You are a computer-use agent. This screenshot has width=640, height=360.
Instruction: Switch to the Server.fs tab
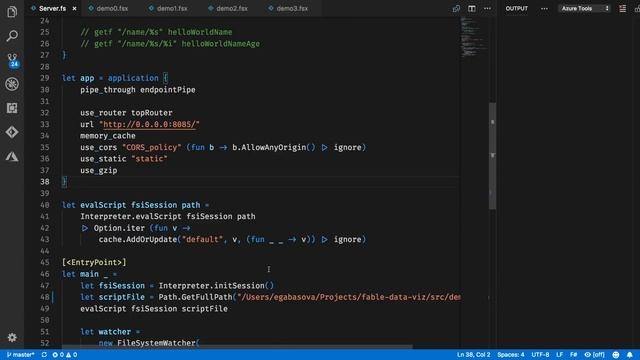pos(53,9)
